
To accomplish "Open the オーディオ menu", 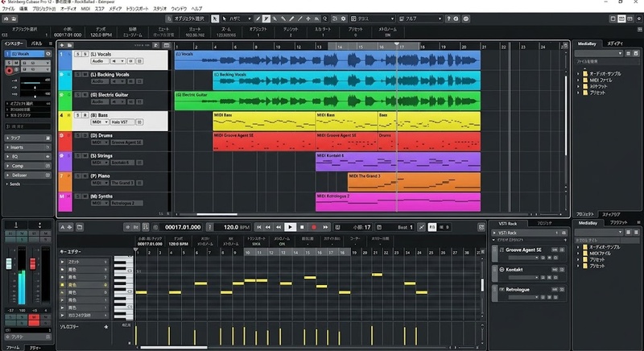I will coord(68,9).
